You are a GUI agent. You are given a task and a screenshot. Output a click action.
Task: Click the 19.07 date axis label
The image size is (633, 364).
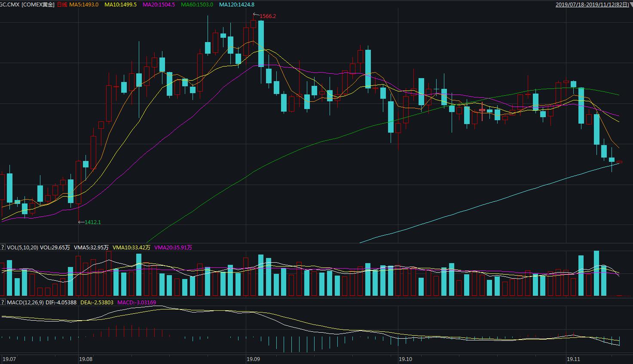pyautogui.click(x=9, y=358)
